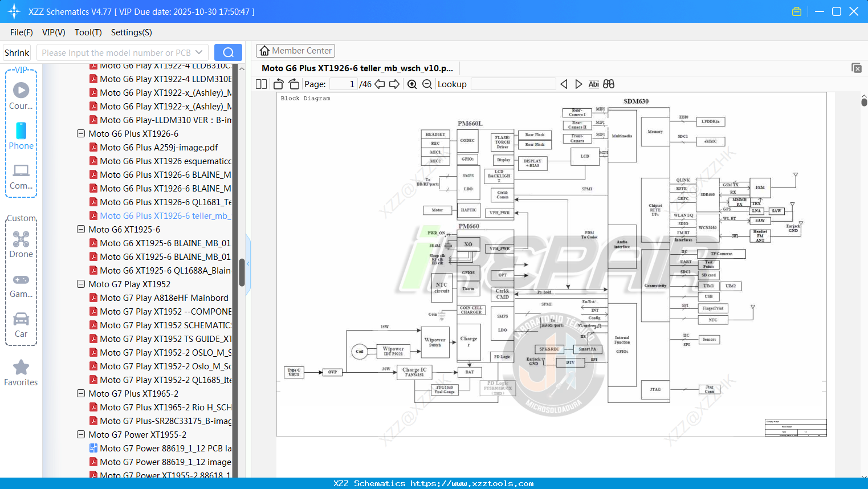Open the Favorites star icon

pyautogui.click(x=21, y=367)
